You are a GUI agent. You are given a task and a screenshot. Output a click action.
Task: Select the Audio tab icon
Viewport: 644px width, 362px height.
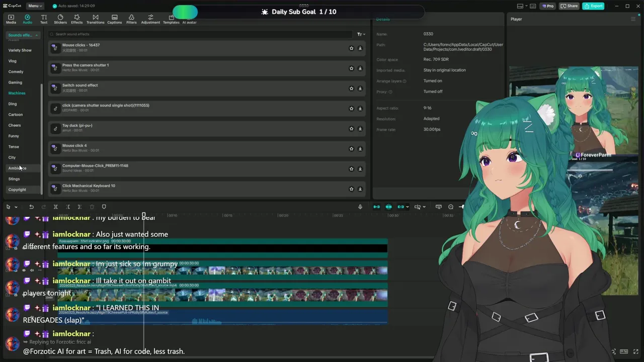click(x=27, y=19)
